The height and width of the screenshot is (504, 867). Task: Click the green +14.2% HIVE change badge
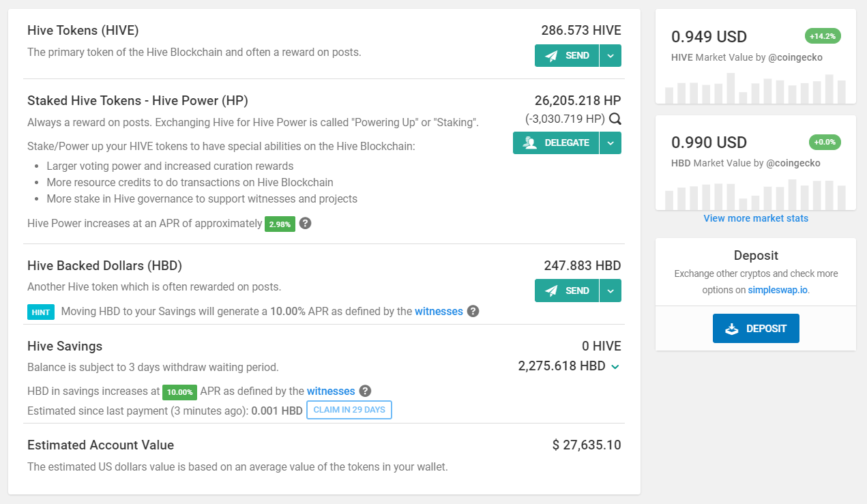[823, 36]
